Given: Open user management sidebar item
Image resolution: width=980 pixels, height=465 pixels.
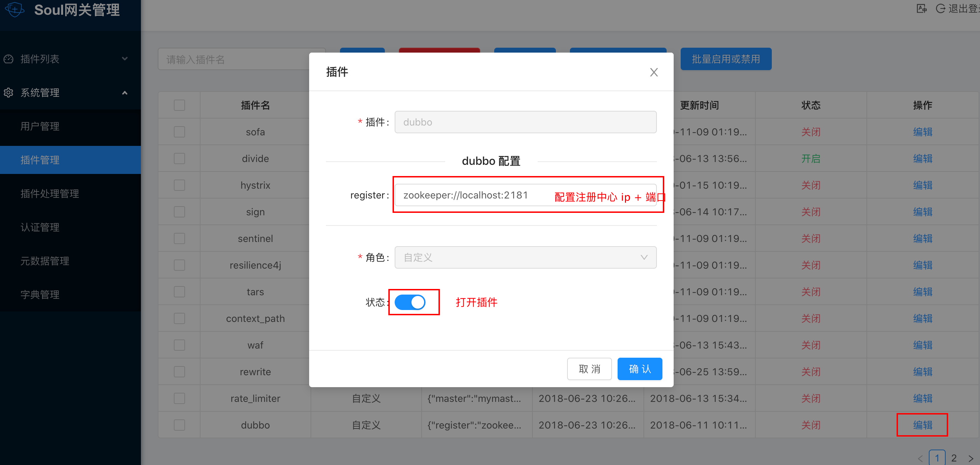Looking at the screenshot, I should point(40,126).
